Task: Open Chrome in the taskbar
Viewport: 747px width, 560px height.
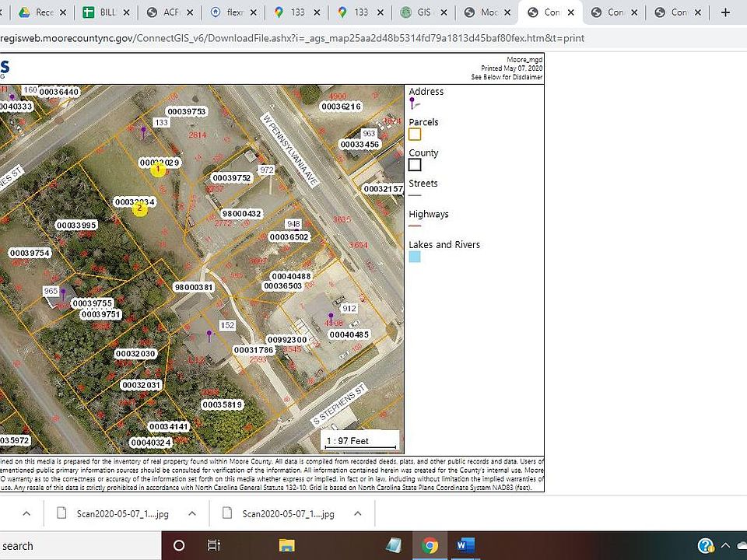Action: point(430,545)
